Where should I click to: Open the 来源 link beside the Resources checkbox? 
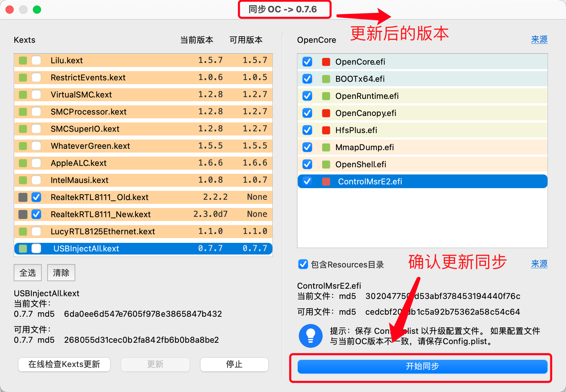(x=539, y=264)
